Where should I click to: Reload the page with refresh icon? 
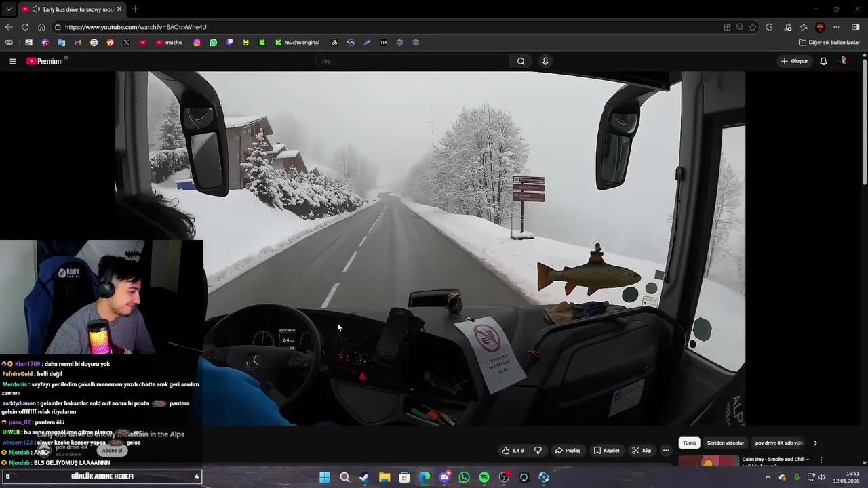pyautogui.click(x=25, y=27)
